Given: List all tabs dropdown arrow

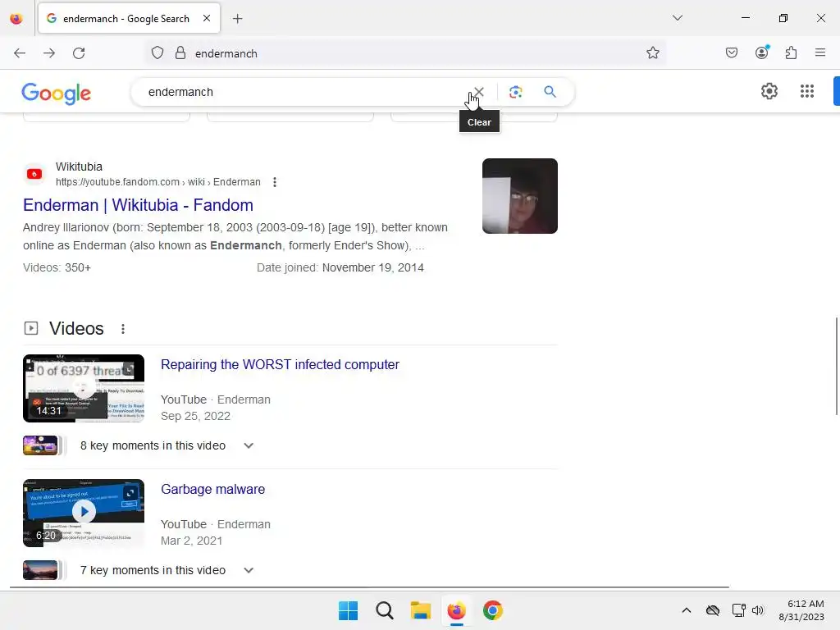Looking at the screenshot, I should (x=678, y=18).
